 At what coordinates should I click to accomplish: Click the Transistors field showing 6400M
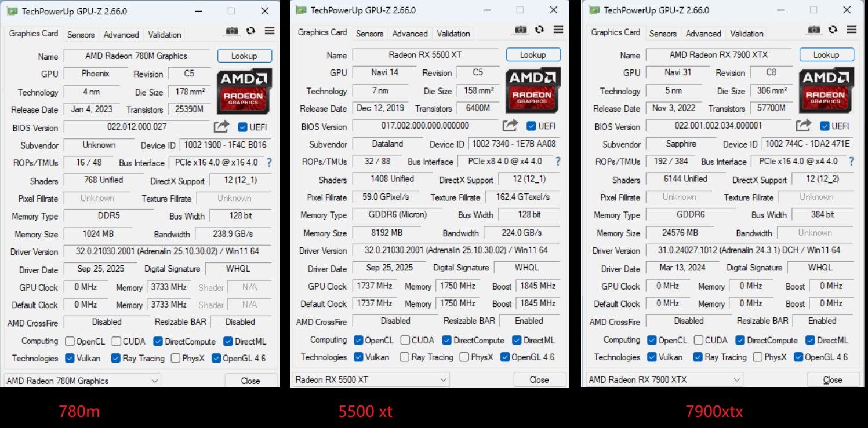478,108
